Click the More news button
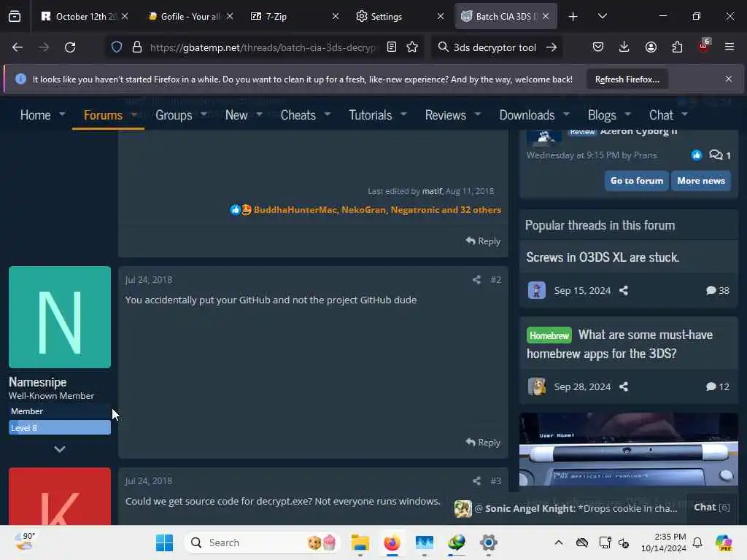This screenshot has height=560, width=747. tap(701, 181)
